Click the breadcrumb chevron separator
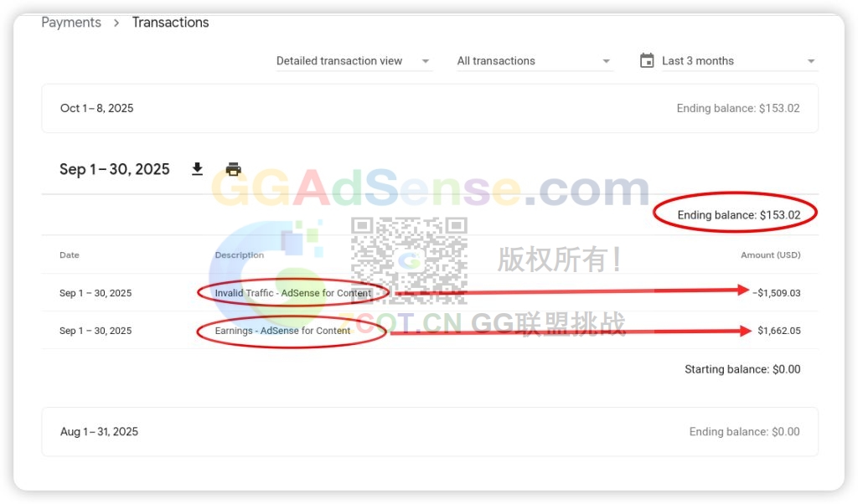Viewport: 858px width, 504px height. click(x=116, y=23)
